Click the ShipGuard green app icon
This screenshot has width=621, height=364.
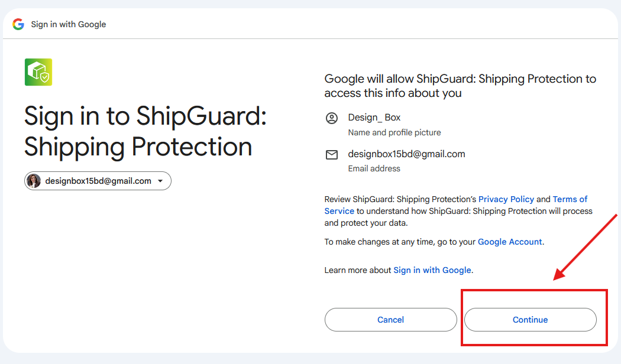(38, 72)
